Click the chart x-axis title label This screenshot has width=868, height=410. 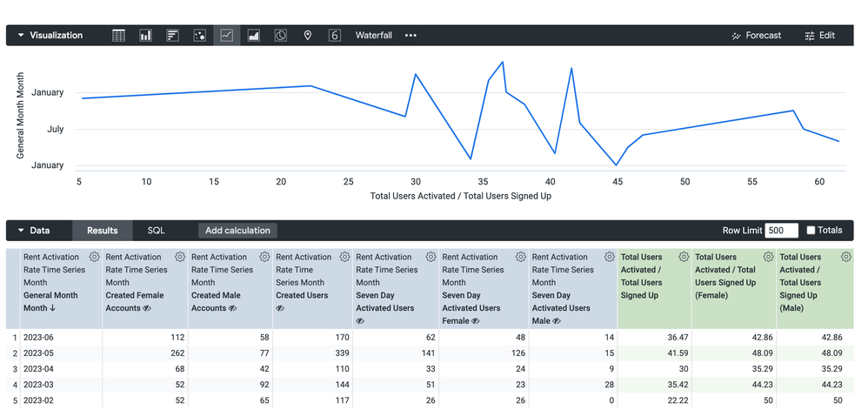[460, 196]
